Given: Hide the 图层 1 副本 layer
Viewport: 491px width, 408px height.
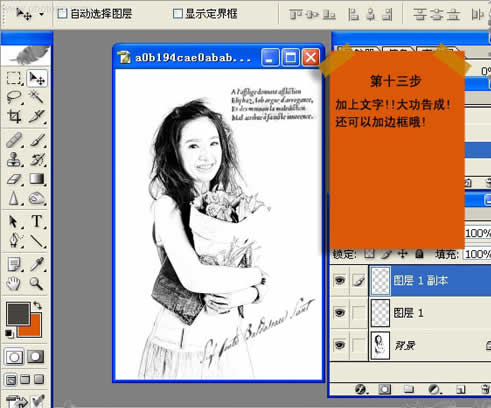Looking at the screenshot, I should [339, 280].
